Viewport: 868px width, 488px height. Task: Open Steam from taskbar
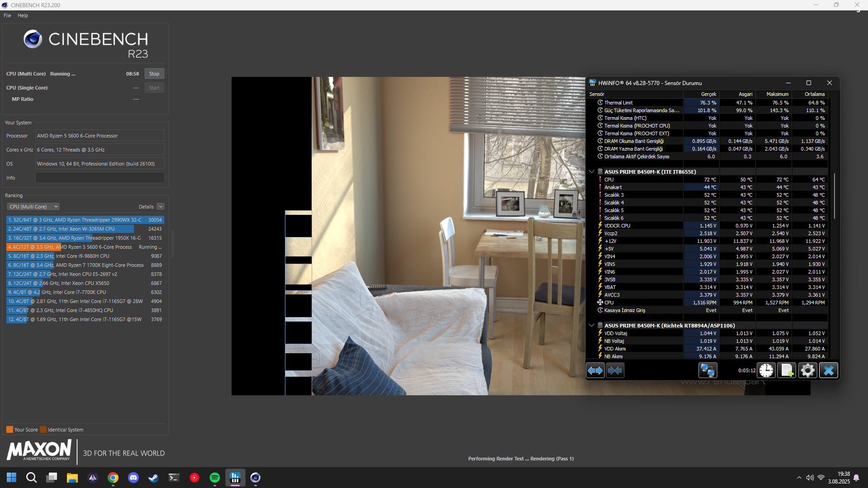pyautogui.click(x=154, y=478)
